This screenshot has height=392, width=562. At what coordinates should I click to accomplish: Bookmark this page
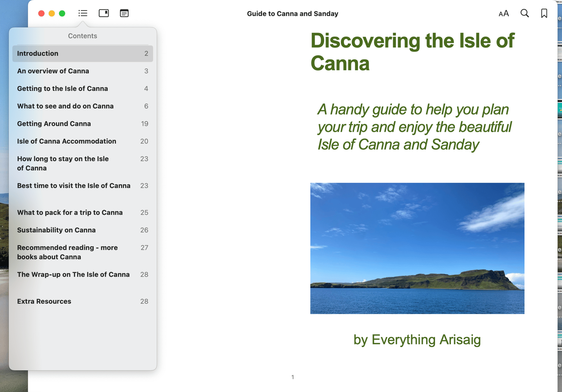pyautogui.click(x=544, y=13)
